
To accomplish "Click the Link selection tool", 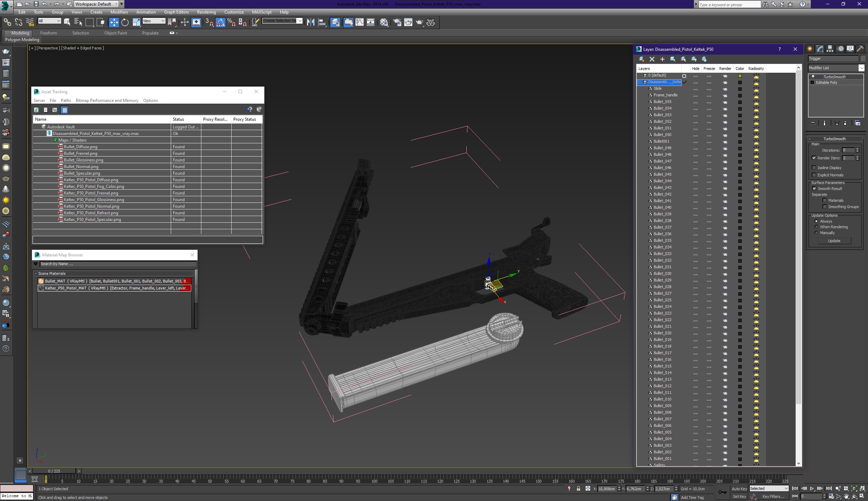I will click(7, 22).
